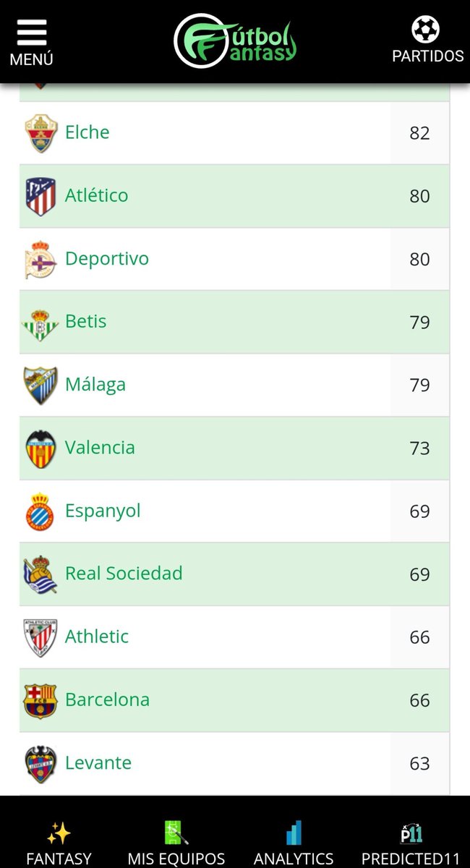Tap the Elche club crest
Viewport: 470px width, 868px height.
tap(40, 133)
